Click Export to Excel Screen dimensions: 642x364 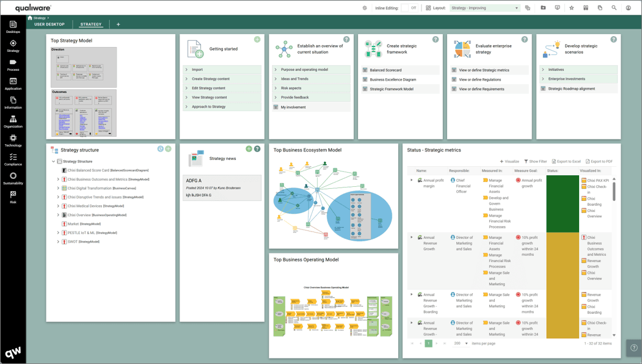(x=566, y=161)
